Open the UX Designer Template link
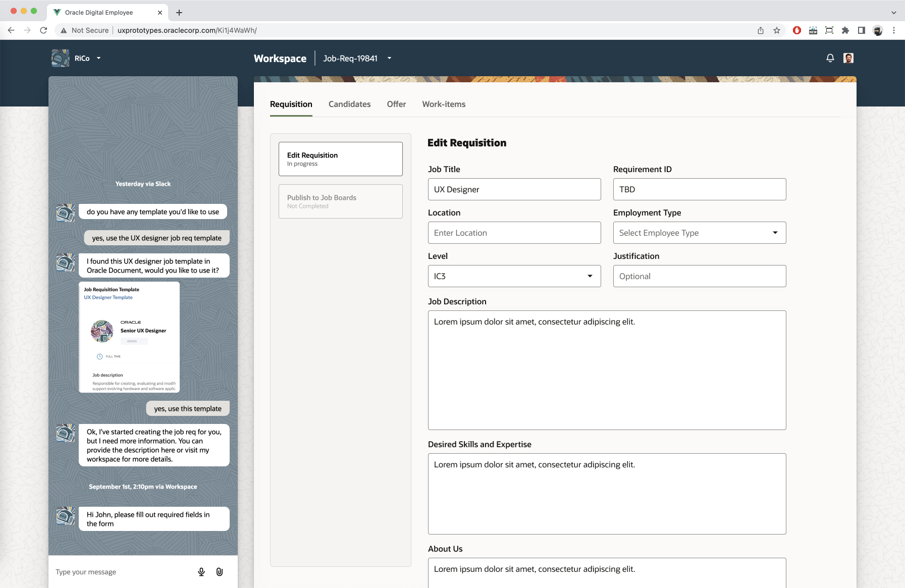 (x=108, y=297)
